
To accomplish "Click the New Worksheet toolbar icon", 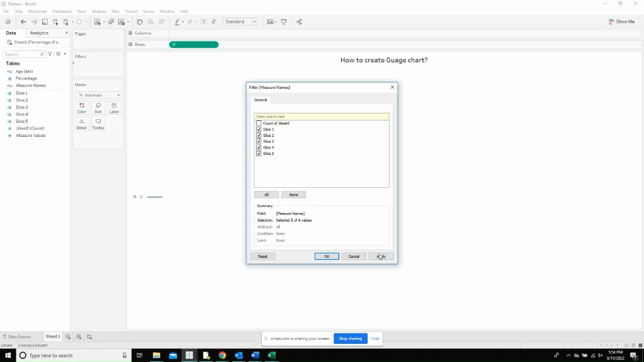I will point(97,22).
